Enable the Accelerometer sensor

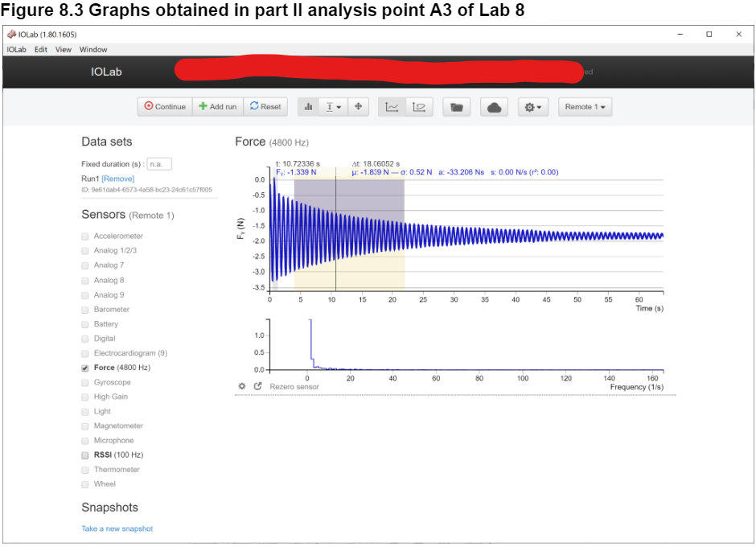tap(84, 236)
